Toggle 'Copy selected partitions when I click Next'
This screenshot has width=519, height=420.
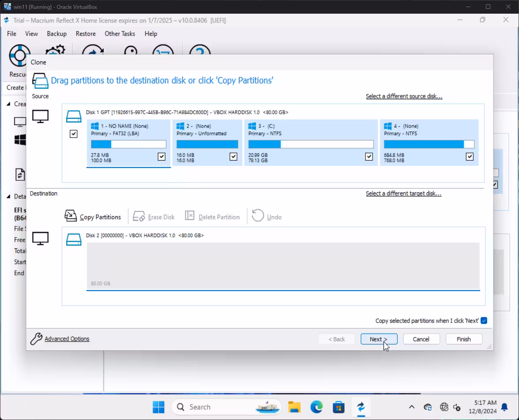tap(484, 321)
